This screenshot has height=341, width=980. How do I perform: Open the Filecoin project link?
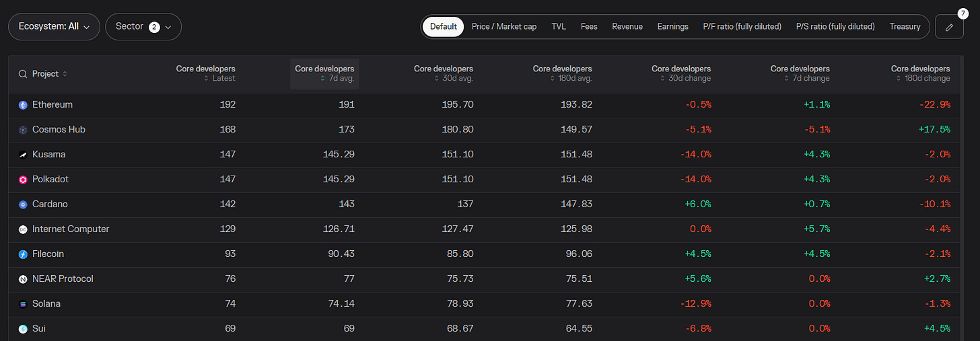point(48,254)
